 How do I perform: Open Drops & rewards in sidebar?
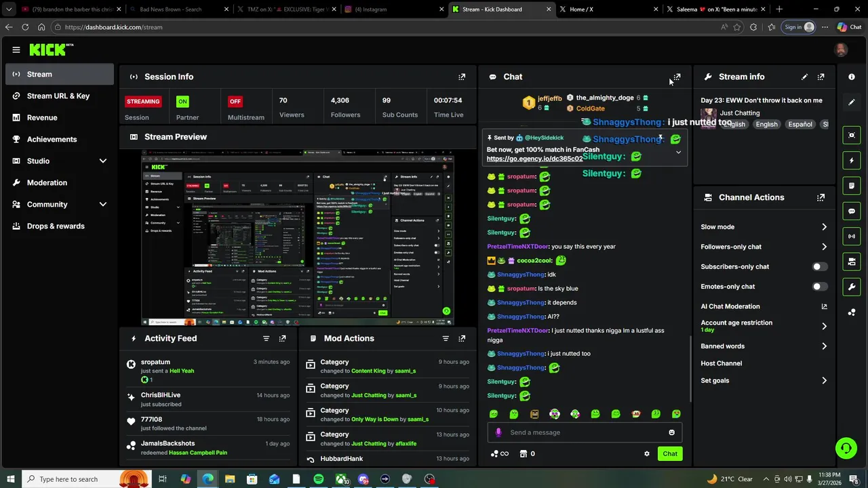[60, 226]
